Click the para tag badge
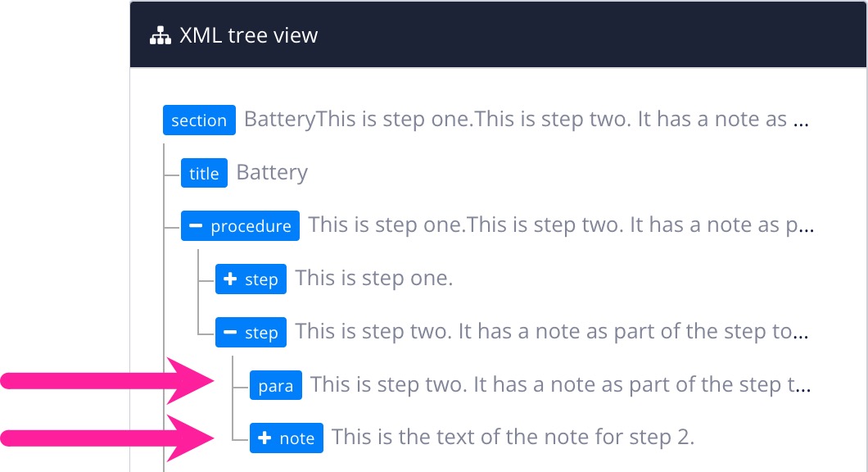Image resolution: width=868 pixels, height=472 pixels. pyautogui.click(x=276, y=384)
